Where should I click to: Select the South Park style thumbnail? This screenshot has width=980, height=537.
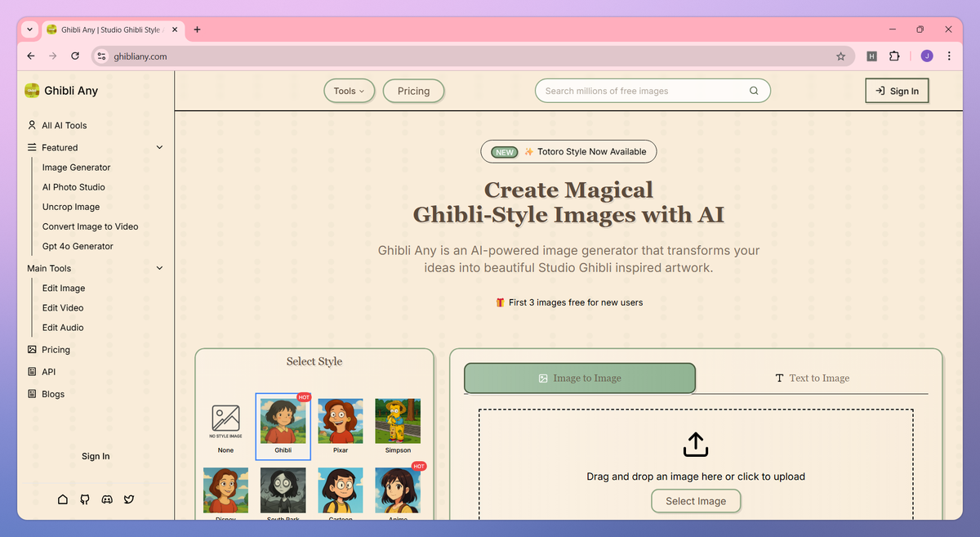coord(283,493)
